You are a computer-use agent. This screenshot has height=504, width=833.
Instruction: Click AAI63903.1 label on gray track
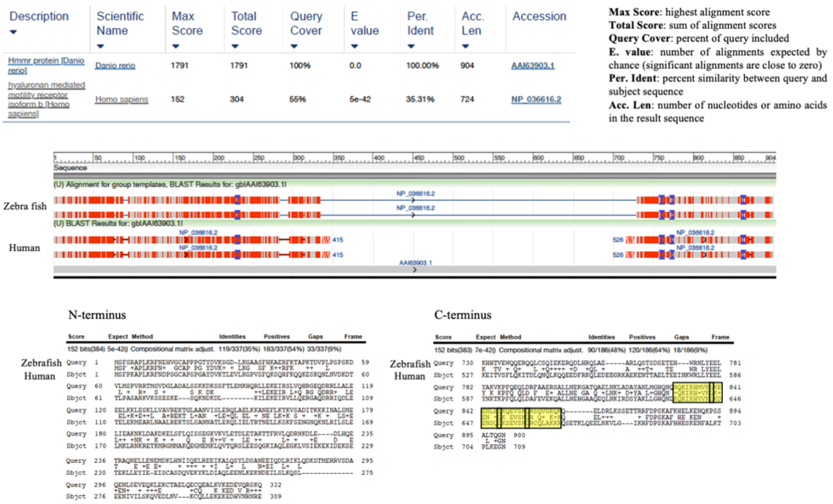coord(415,263)
